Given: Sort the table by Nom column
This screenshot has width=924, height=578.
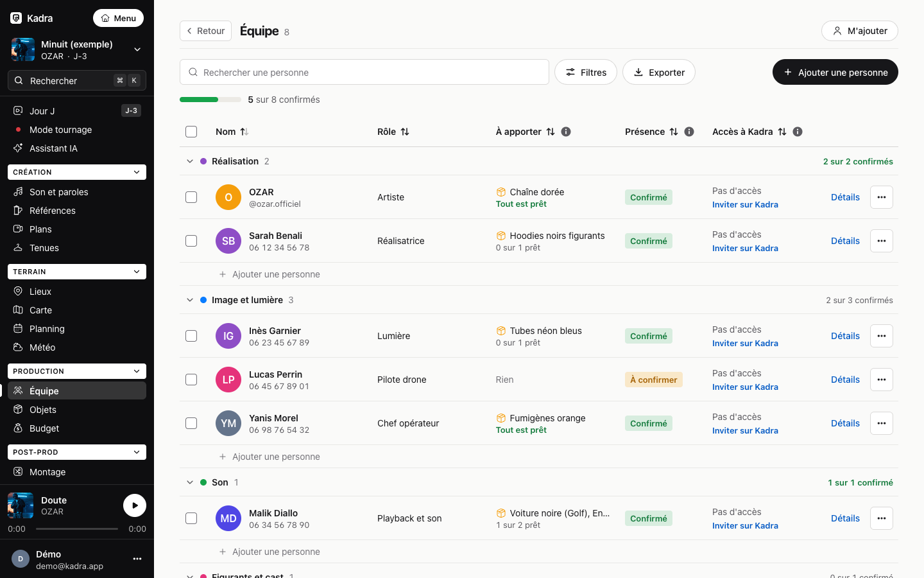Looking at the screenshot, I should [232, 132].
